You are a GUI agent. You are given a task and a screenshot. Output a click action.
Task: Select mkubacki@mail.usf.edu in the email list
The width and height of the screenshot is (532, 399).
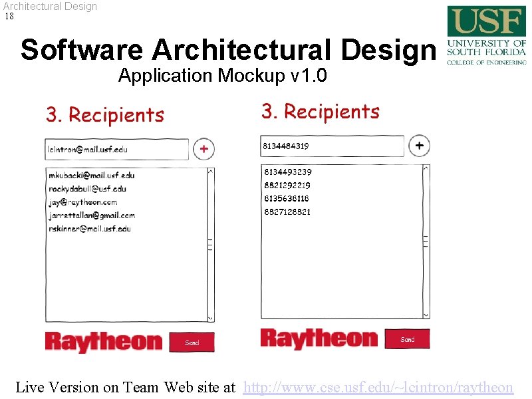[92, 176]
